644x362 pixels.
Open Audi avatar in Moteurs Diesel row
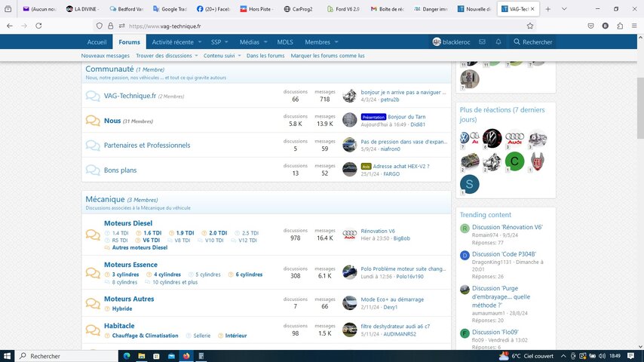(x=349, y=235)
